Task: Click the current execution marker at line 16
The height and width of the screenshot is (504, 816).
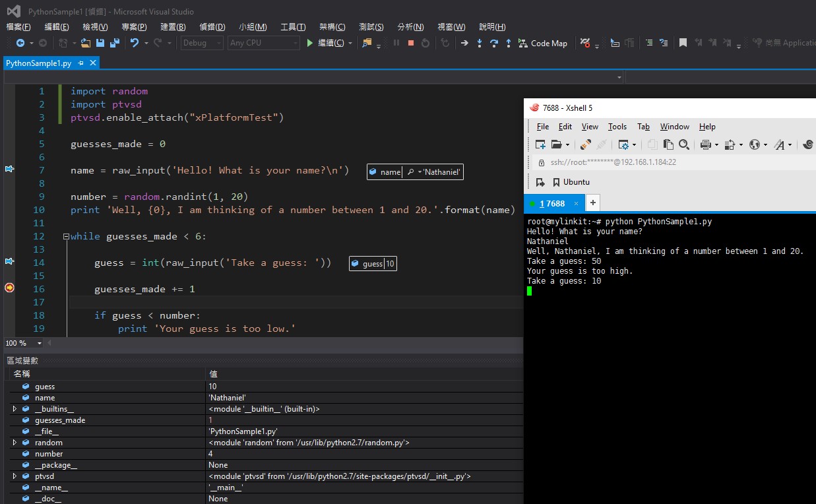Action: (9, 287)
